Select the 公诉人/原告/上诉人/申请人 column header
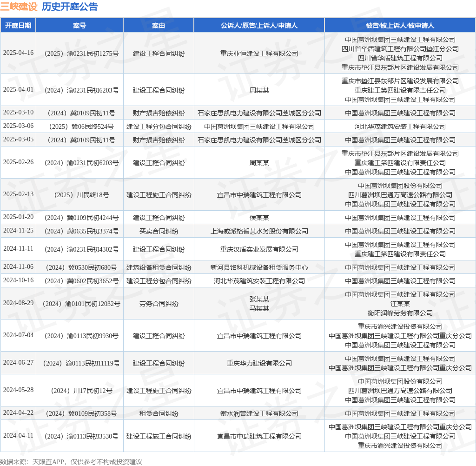Screen dimensions: 476x466 259,26
